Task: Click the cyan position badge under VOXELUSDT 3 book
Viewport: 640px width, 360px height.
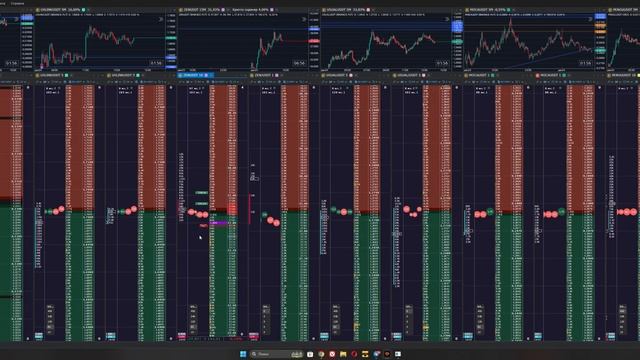Action: (396, 336)
